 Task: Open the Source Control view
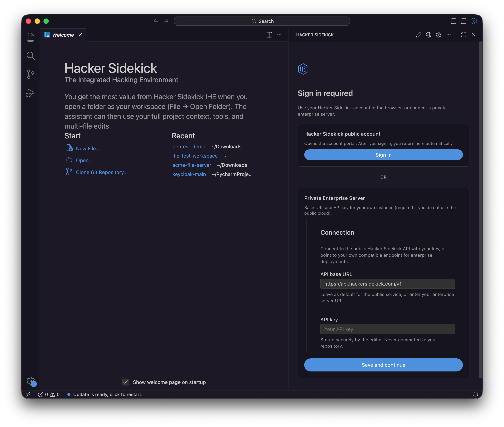(31, 74)
